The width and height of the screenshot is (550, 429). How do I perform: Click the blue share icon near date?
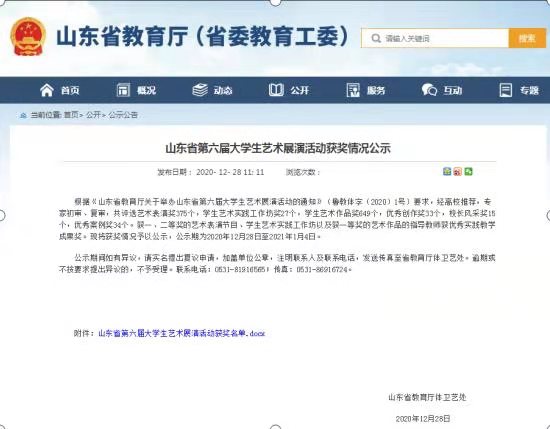(x=447, y=172)
